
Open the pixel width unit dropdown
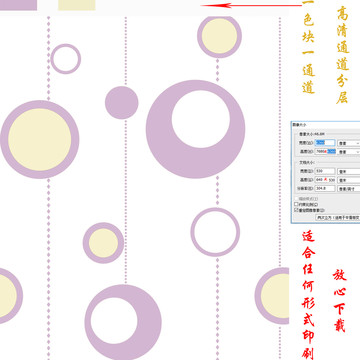coord(349,143)
